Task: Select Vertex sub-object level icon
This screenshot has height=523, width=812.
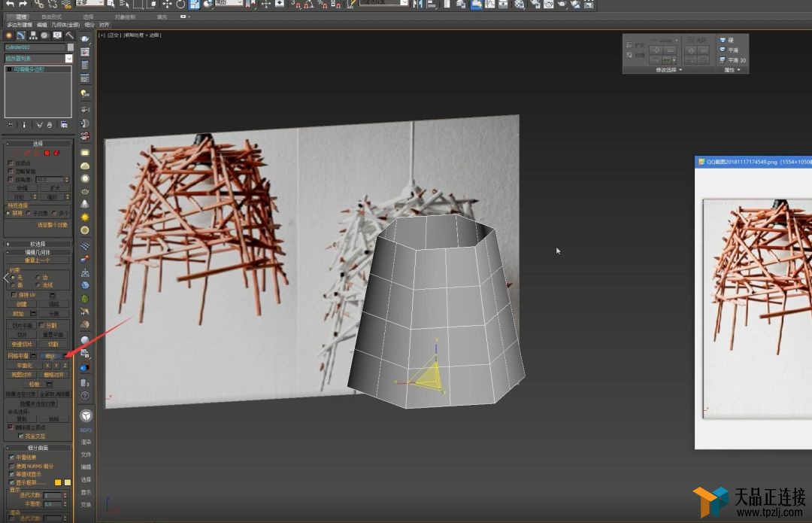Action: (18, 153)
